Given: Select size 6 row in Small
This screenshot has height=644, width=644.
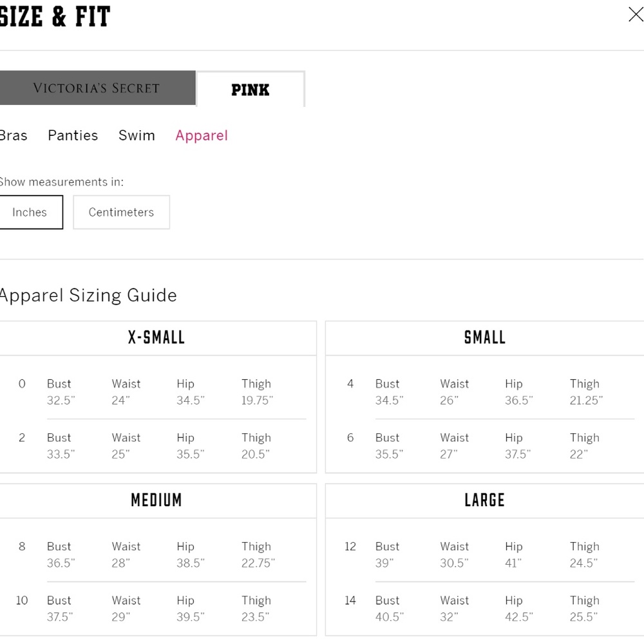Looking at the screenshot, I should pos(350,438).
